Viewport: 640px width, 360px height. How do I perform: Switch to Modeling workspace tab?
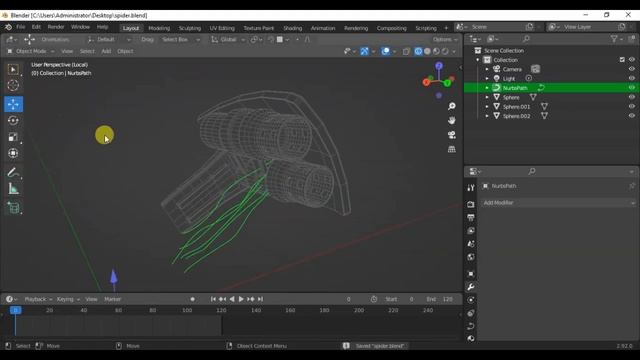tap(159, 28)
